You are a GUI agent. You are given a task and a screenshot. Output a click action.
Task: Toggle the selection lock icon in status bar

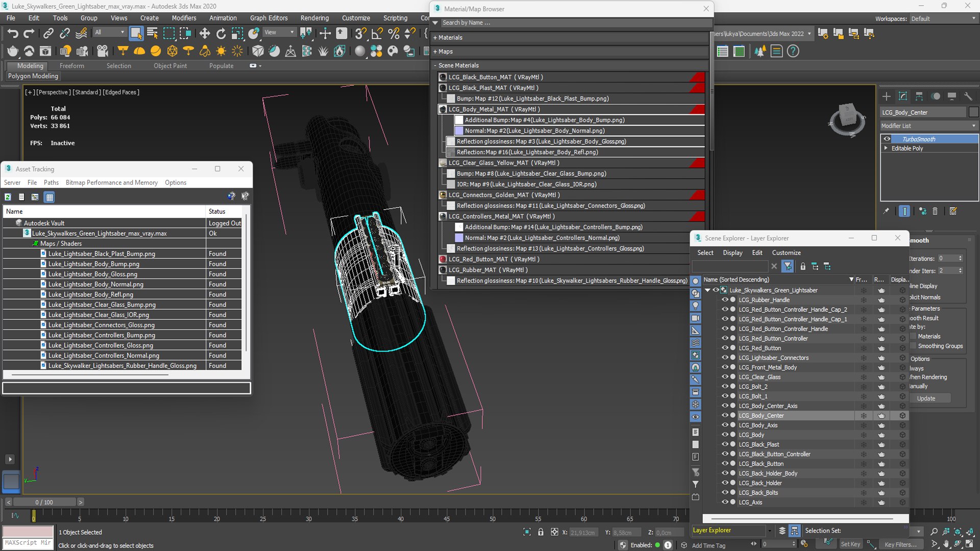coord(541,532)
